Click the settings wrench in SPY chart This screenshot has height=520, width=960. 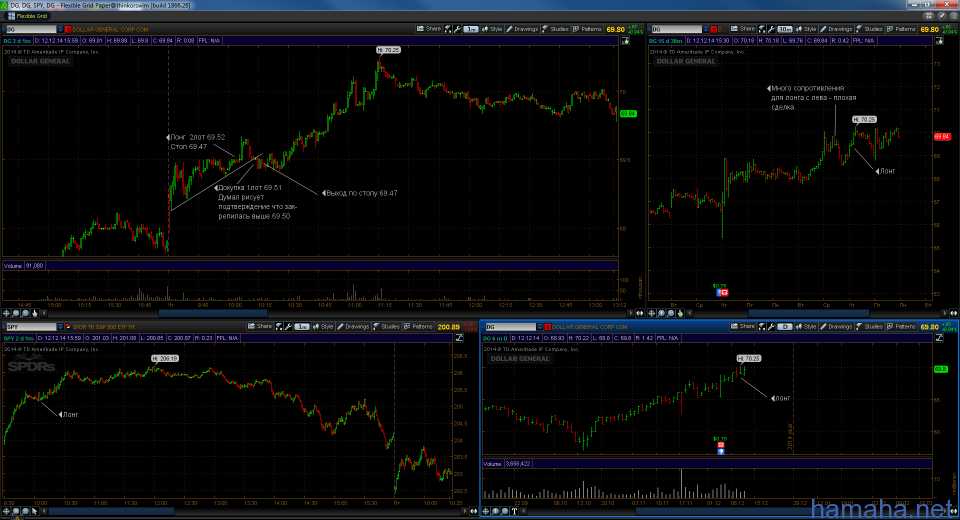click(288, 326)
